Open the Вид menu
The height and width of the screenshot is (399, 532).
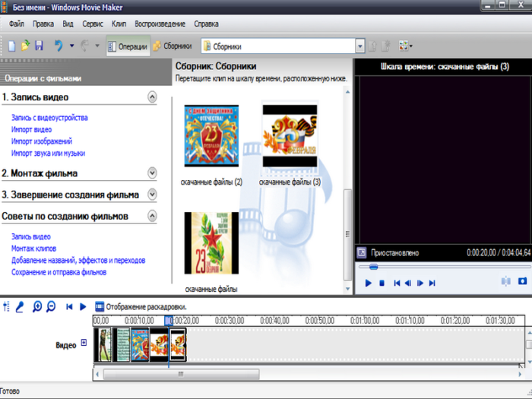coord(68,24)
